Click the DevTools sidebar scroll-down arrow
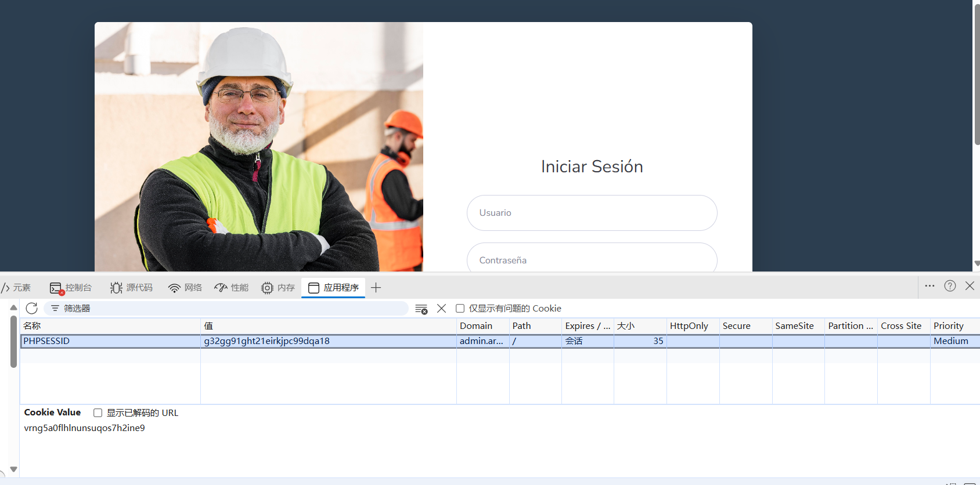 13,469
